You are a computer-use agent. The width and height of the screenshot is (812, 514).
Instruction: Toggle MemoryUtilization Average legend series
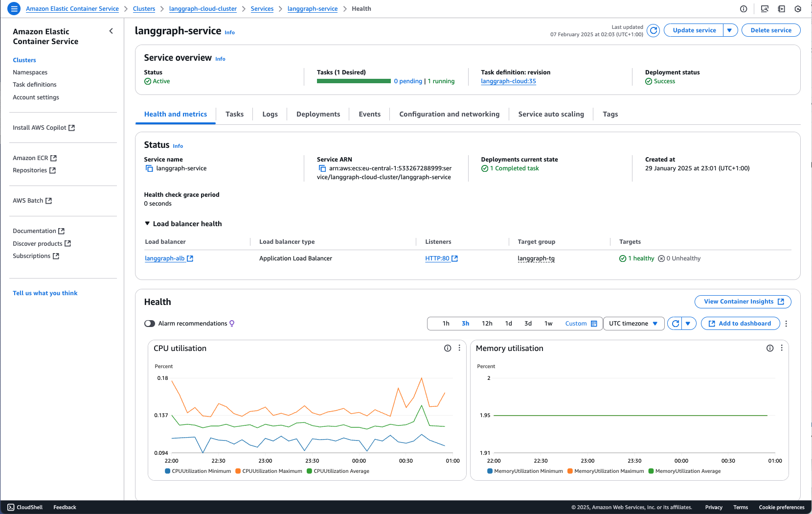point(685,471)
